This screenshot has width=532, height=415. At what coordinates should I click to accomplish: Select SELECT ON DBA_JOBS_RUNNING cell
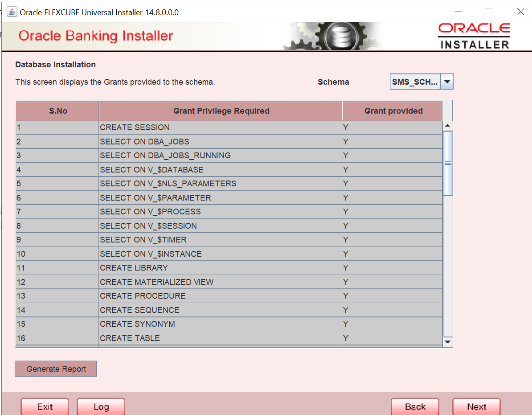point(221,156)
